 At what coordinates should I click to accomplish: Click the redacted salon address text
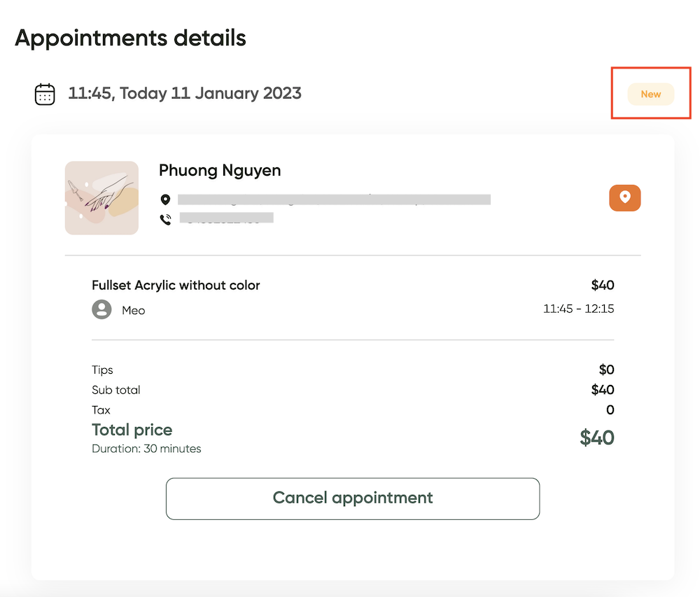pyautogui.click(x=334, y=199)
